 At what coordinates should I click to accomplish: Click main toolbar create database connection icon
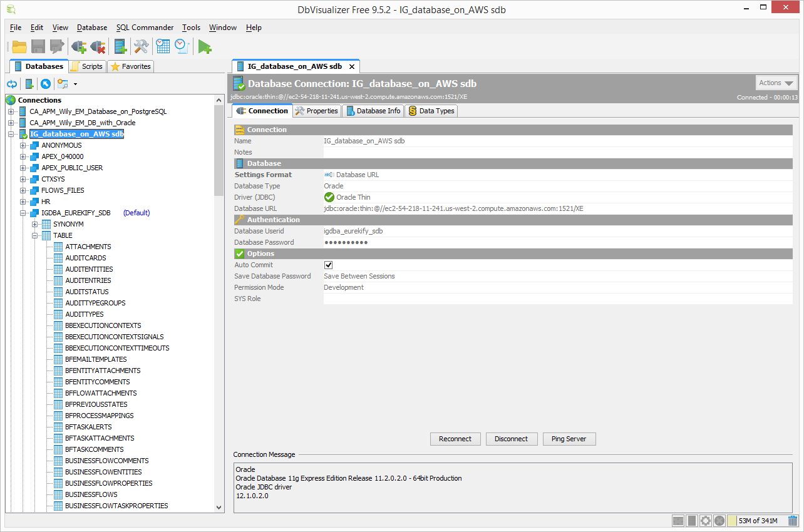[120, 46]
